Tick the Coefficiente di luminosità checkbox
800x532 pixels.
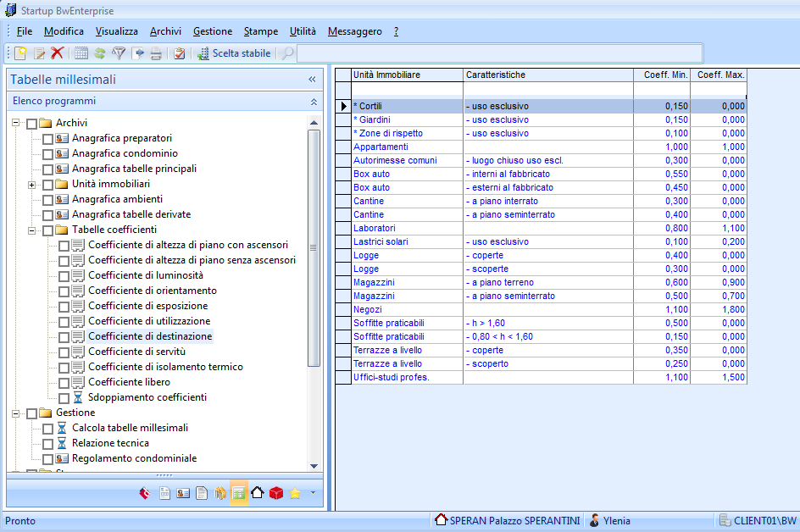coord(64,276)
